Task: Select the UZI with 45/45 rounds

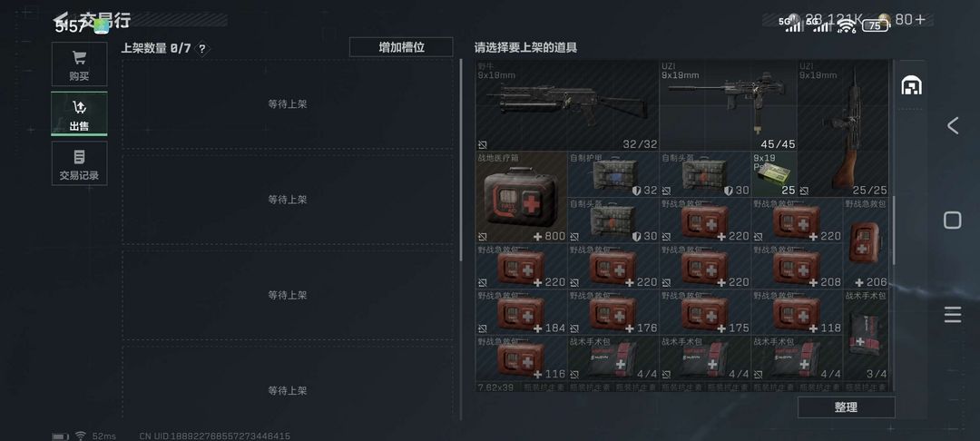Action: (x=728, y=105)
